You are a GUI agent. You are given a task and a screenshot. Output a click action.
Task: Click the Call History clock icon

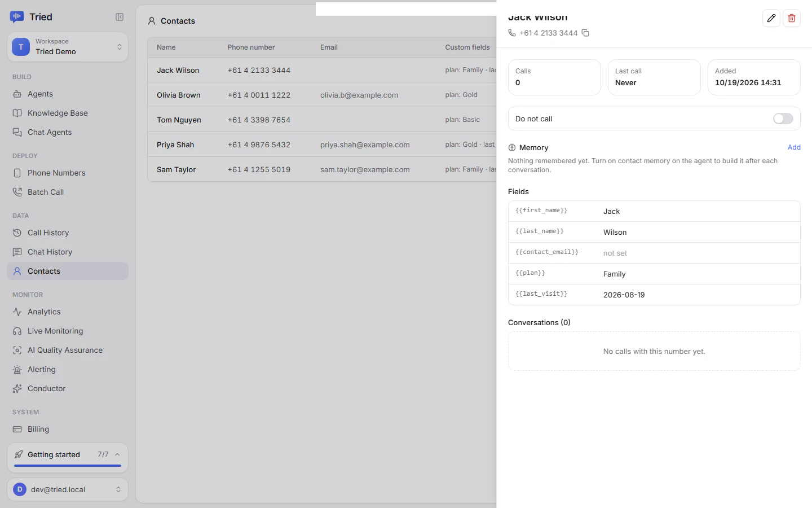tap(17, 233)
